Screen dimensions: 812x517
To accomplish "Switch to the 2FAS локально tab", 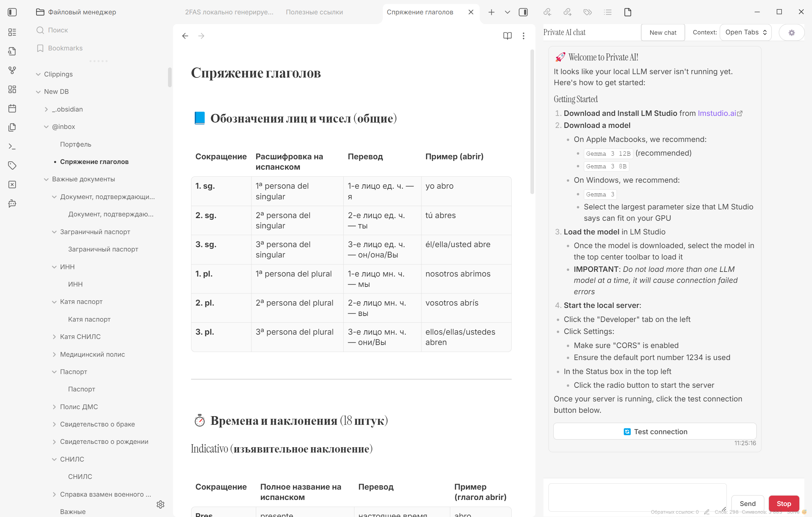I will [229, 12].
